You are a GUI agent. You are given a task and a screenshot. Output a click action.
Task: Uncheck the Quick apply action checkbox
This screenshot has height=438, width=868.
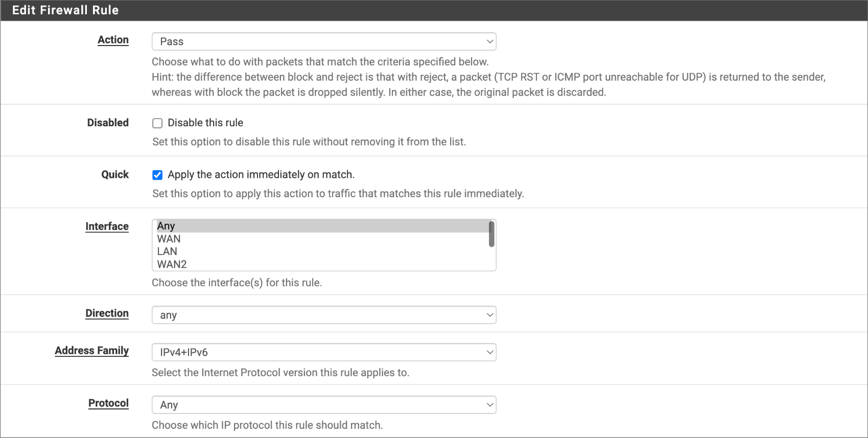[157, 175]
